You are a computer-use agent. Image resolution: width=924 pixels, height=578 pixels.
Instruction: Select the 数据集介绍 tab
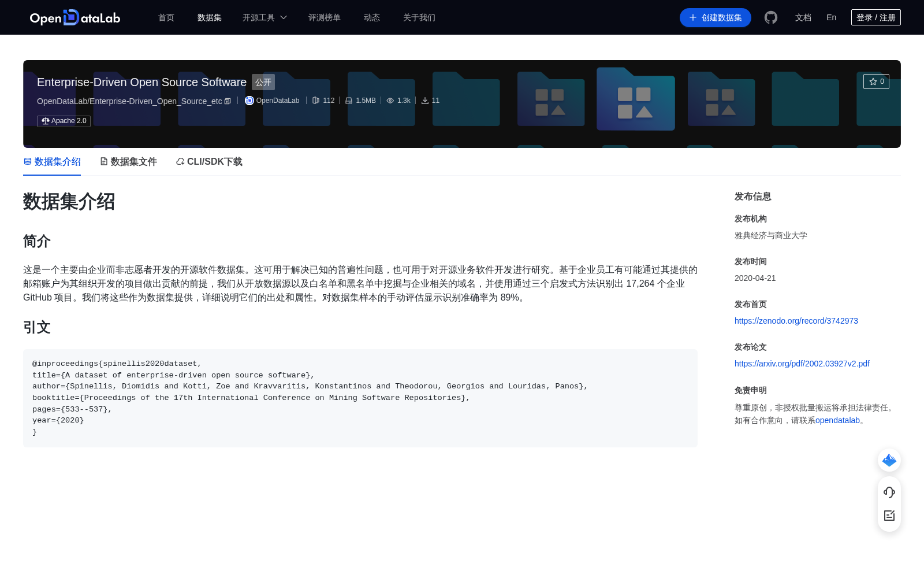coord(52,162)
